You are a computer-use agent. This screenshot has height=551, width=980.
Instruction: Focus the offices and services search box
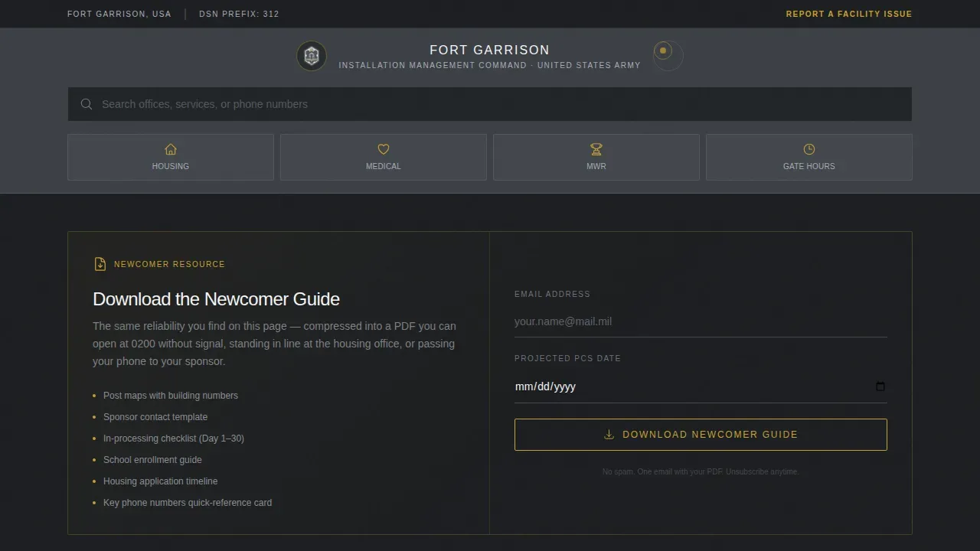point(490,104)
